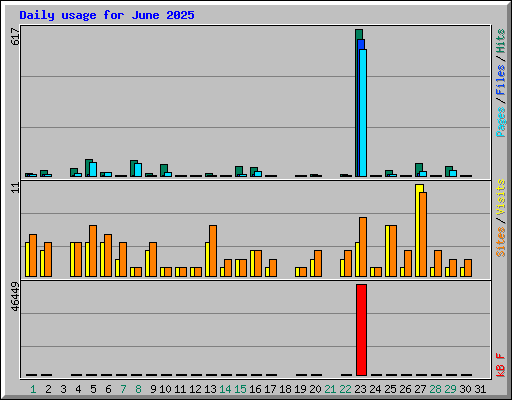Viewport: 512px width, 400px height.
Task: Click the green "Hits" legend label
Action: 501,41
